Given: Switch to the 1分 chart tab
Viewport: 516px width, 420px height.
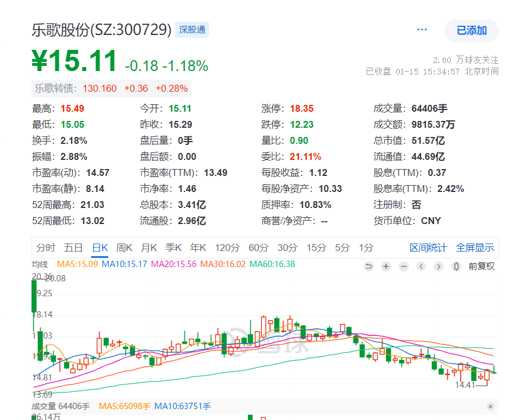Looking at the screenshot, I should [x=366, y=248].
